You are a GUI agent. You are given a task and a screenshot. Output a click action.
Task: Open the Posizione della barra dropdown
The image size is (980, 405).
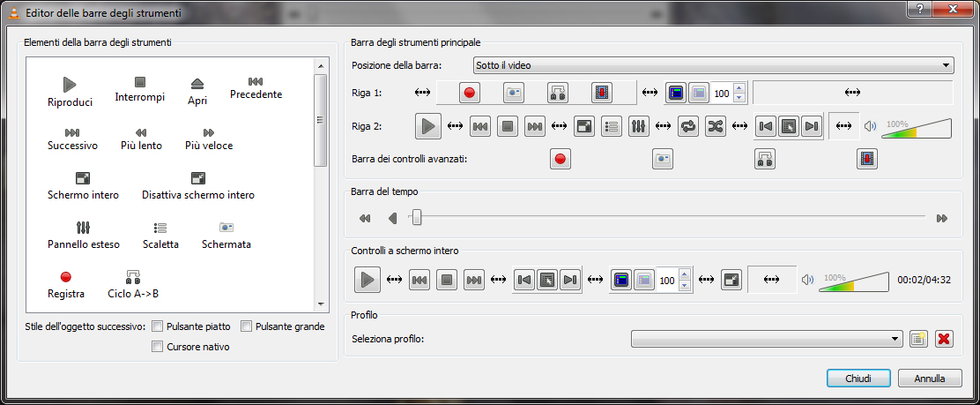click(x=713, y=65)
